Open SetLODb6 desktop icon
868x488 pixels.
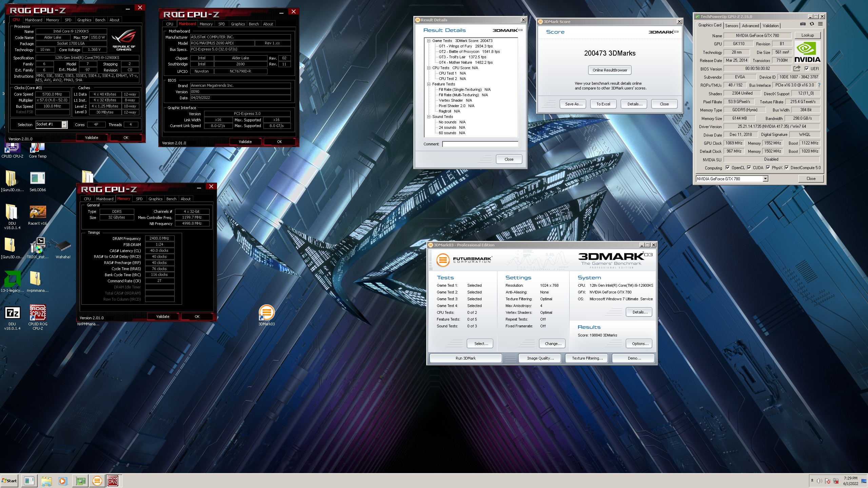coord(38,181)
